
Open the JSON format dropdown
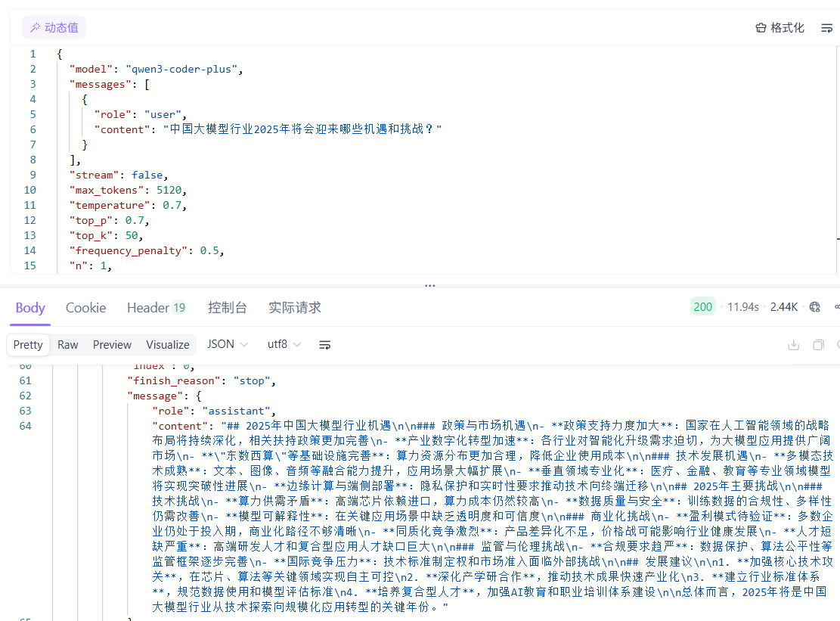pyautogui.click(x=228, y=345)
